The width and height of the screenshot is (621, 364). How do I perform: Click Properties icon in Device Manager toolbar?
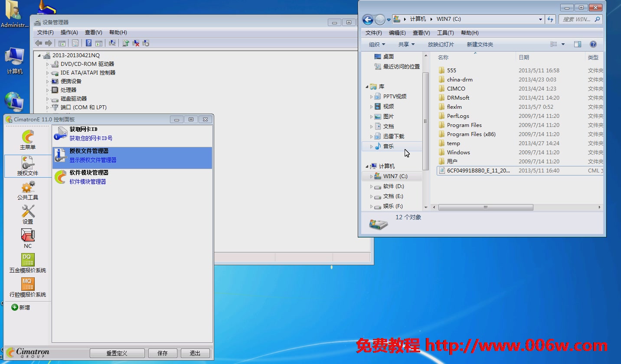[x=75, y=43]
